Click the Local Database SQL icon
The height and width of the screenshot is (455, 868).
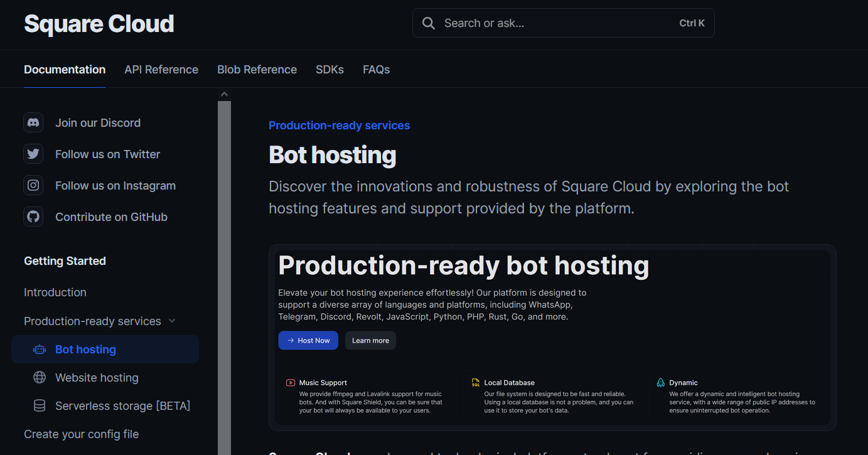476,383
